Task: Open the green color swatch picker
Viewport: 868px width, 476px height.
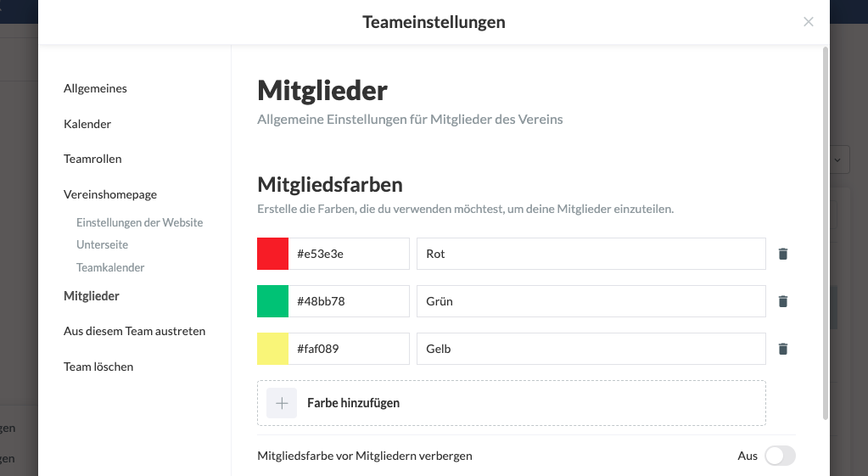Action: click(x=273, y=301)
